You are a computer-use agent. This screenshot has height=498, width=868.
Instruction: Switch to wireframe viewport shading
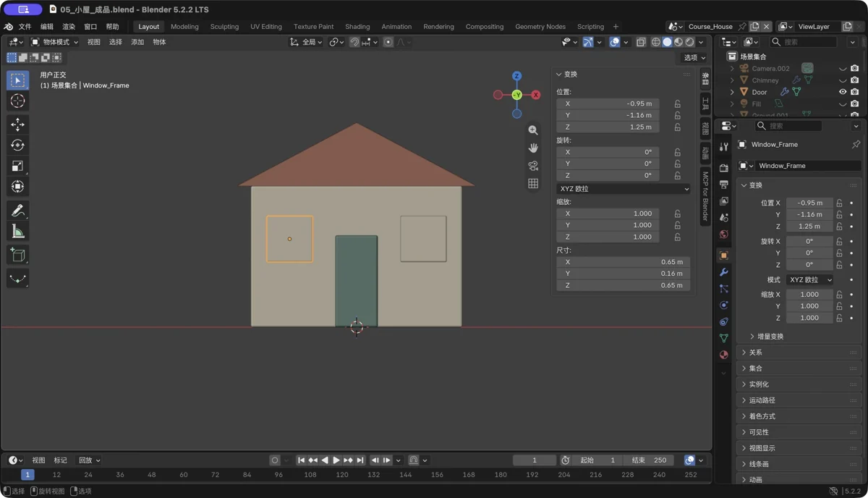point(656,43)
